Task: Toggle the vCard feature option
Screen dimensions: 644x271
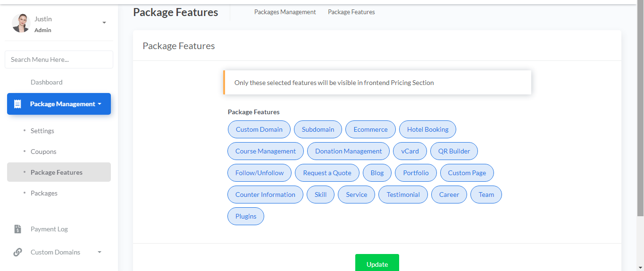Action: (x=410, y=151)
